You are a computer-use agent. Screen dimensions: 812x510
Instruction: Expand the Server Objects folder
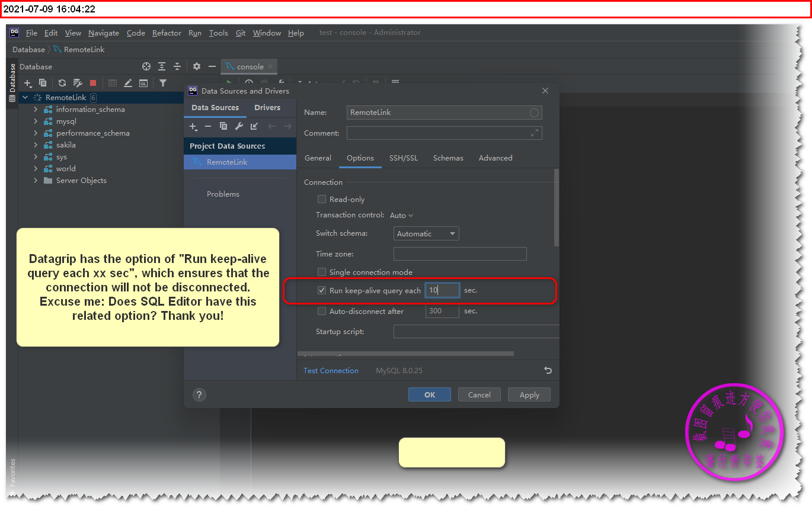coord(36,181)
